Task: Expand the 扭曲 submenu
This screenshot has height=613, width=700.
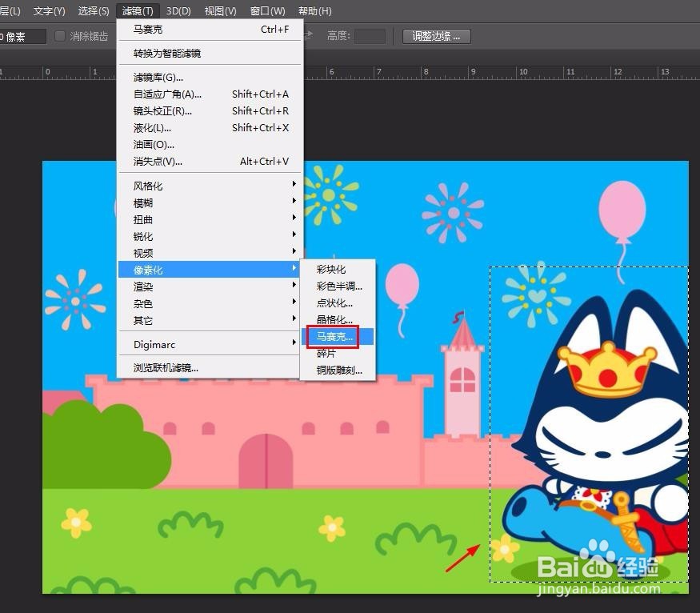Action: 210,219
